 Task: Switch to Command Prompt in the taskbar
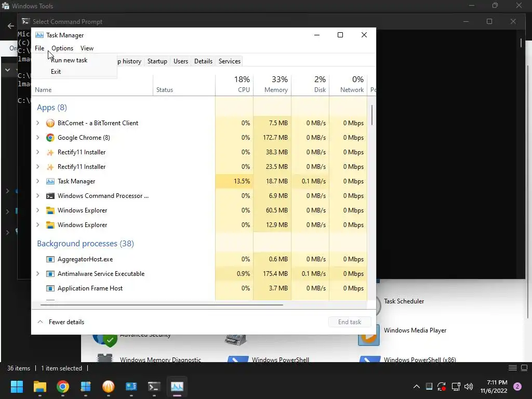[154, 387]
